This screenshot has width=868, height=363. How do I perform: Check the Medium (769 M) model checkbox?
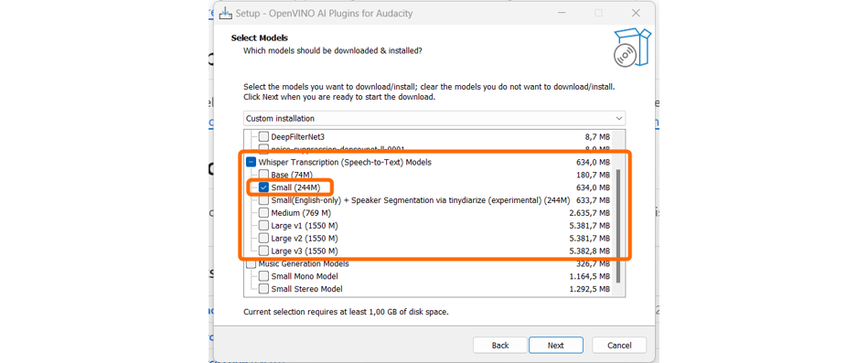pos(263,213)
